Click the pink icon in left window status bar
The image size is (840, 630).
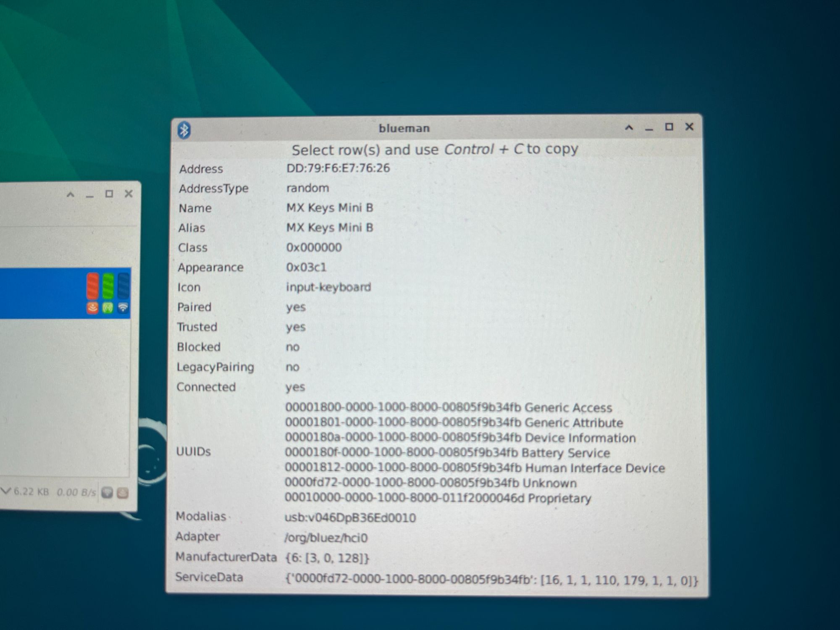[x=122, y=493]
